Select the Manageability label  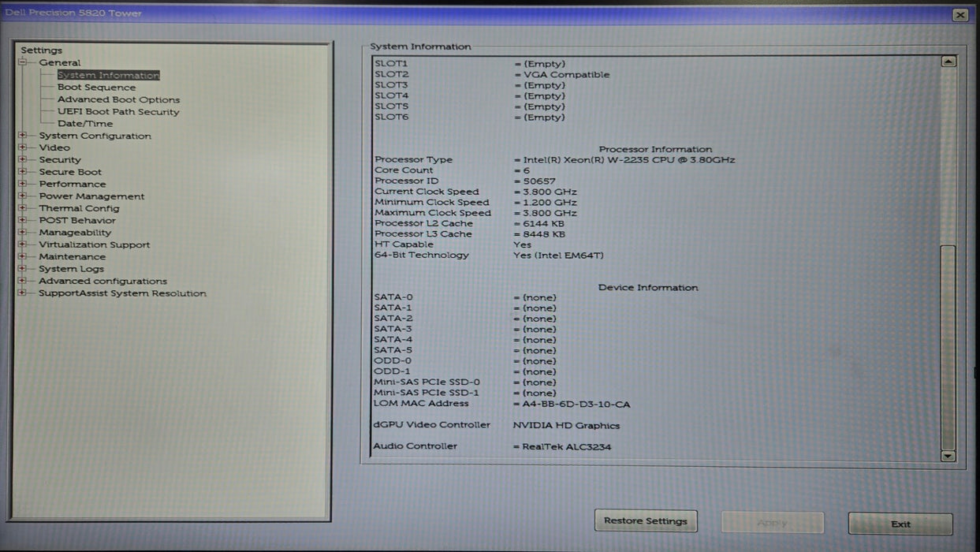75,233
